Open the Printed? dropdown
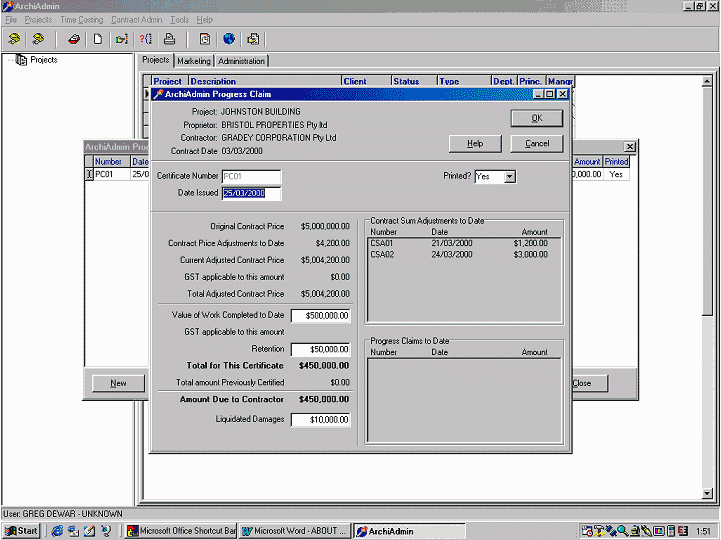 point(509,177)
